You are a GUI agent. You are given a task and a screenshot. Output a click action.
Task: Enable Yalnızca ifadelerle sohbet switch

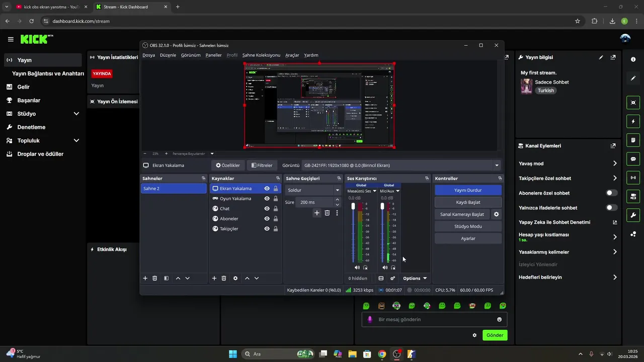611,208
